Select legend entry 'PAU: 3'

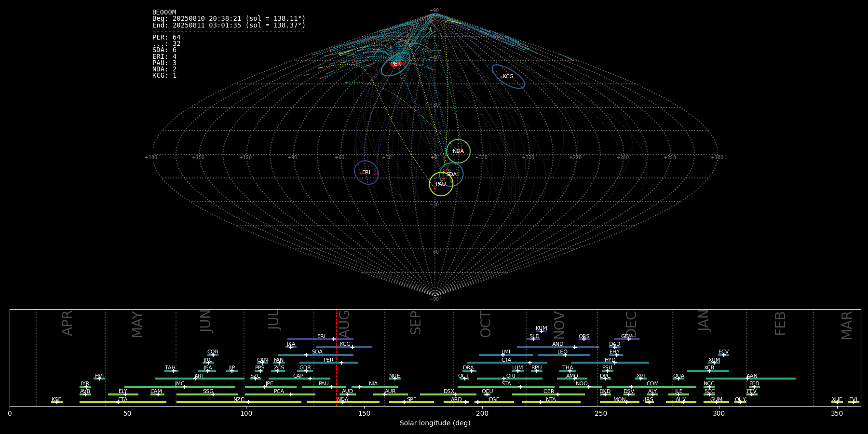click(x=164, y=63)
